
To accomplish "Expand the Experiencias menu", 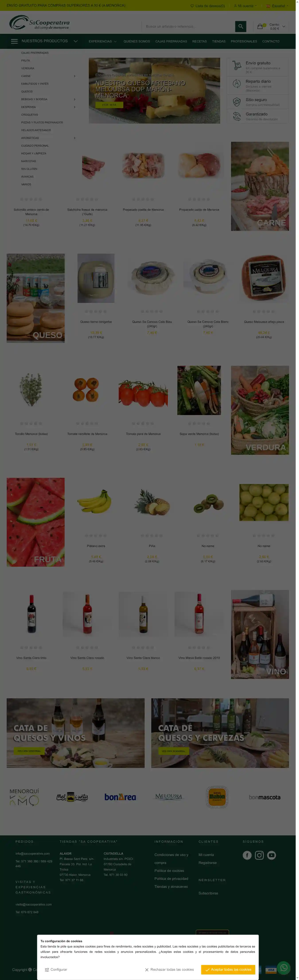I will 103,41.
